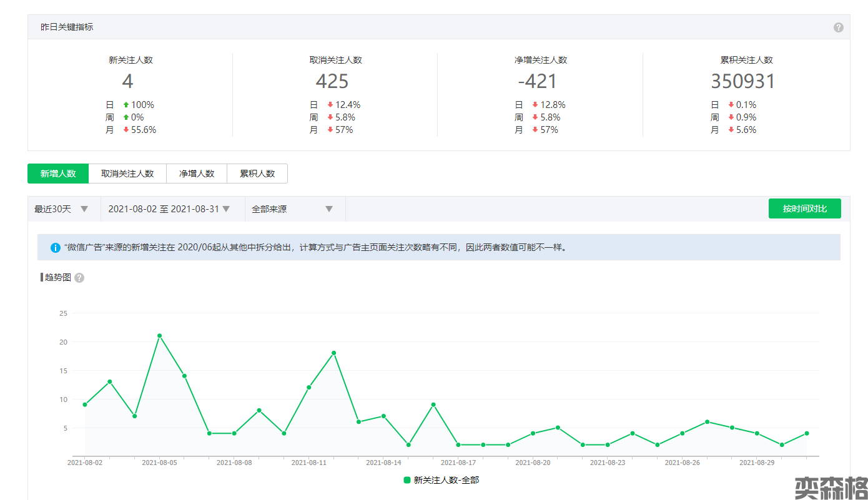This screenshot has width=868, height=500.
Task: Toggle the 新关注人数-全部 legend marker
Action: (x=407, y=480)
